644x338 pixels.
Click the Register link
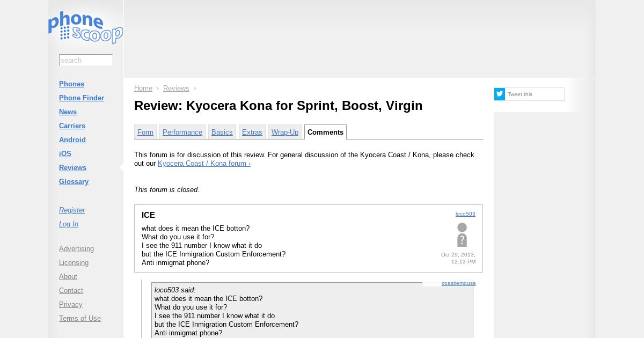click(72, 210)
